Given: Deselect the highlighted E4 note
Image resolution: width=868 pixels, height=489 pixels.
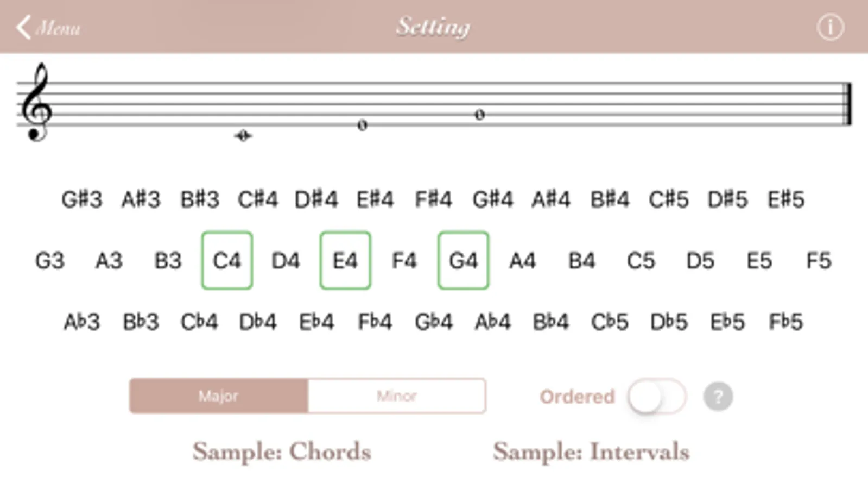Looking at the screenshot, I should pos(345,260).
